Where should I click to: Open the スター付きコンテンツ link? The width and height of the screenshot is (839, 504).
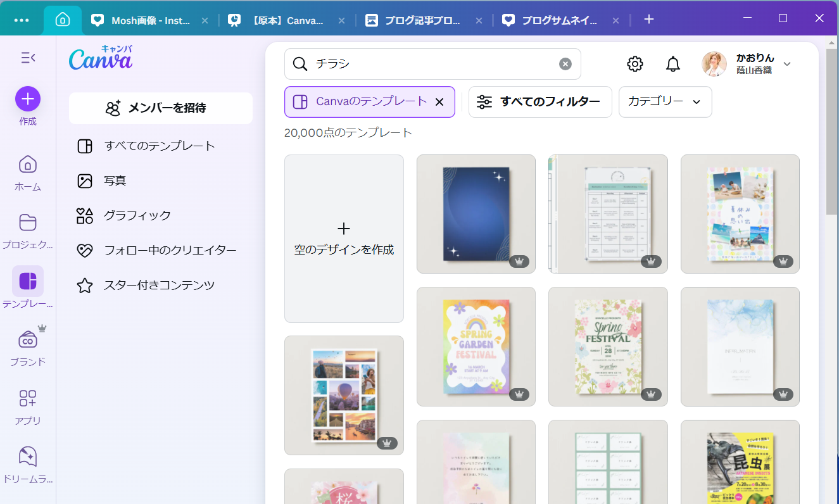point(159,286)
